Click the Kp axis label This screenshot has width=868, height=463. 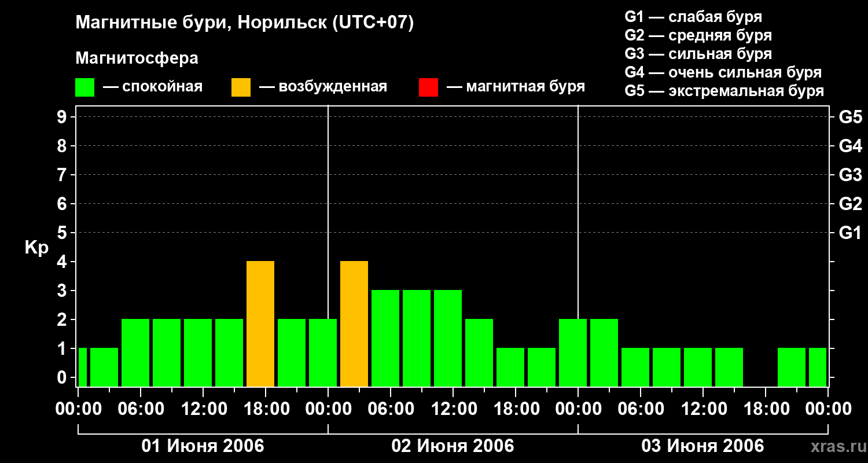pyautogui.click(x=36, y=248)
